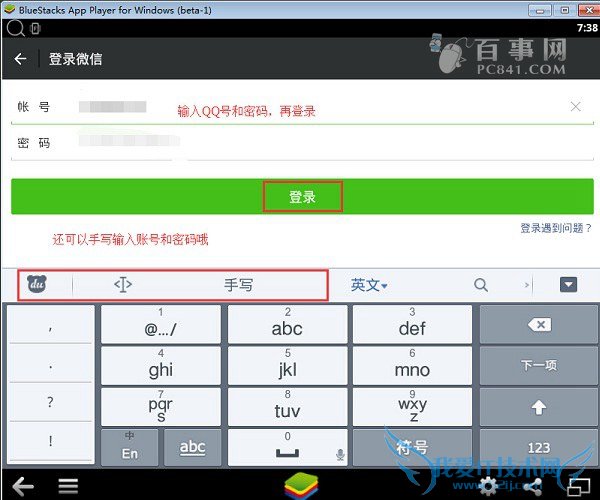Image resolution: width=600 pixels, height=500 pixels.
Task: Toggle the 中/En language key
Action: tap(130, 447)
